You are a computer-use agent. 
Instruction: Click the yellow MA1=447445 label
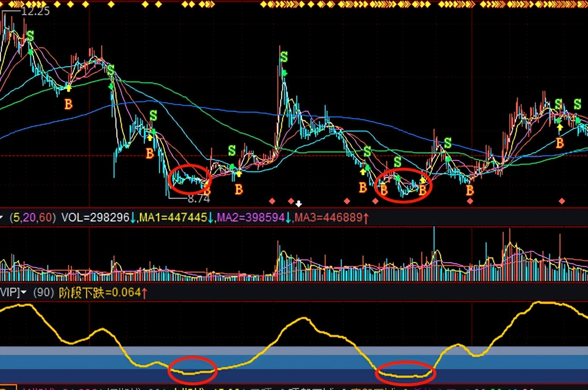click(x=173, y=218)
